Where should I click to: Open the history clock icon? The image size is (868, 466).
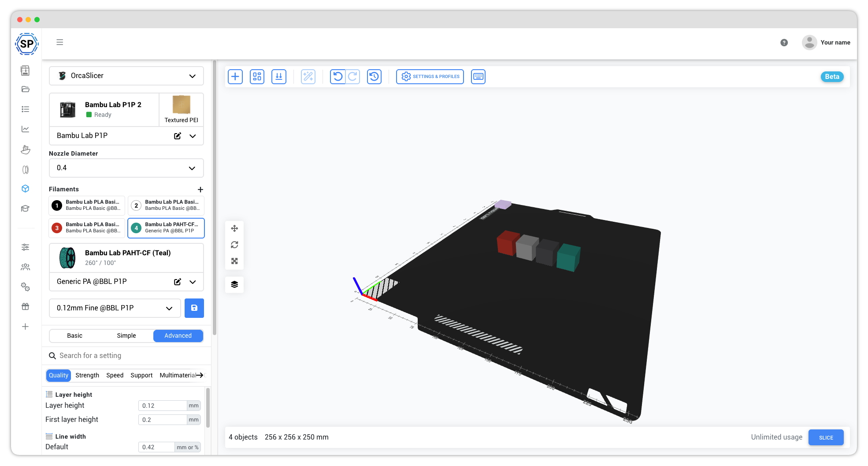pos(374,77)
